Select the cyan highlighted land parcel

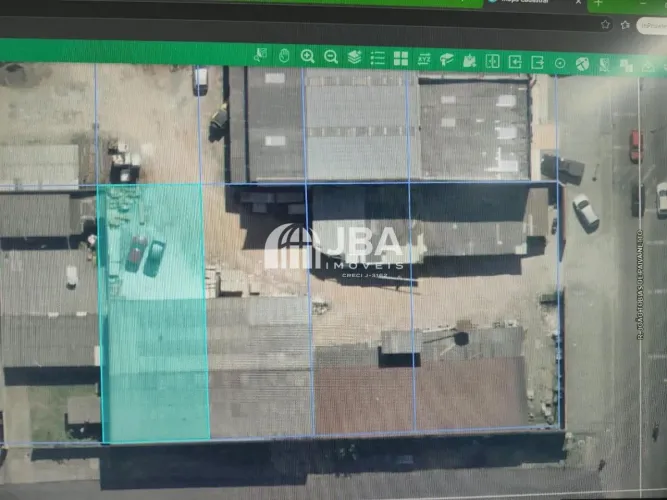(x=154, y=313)
